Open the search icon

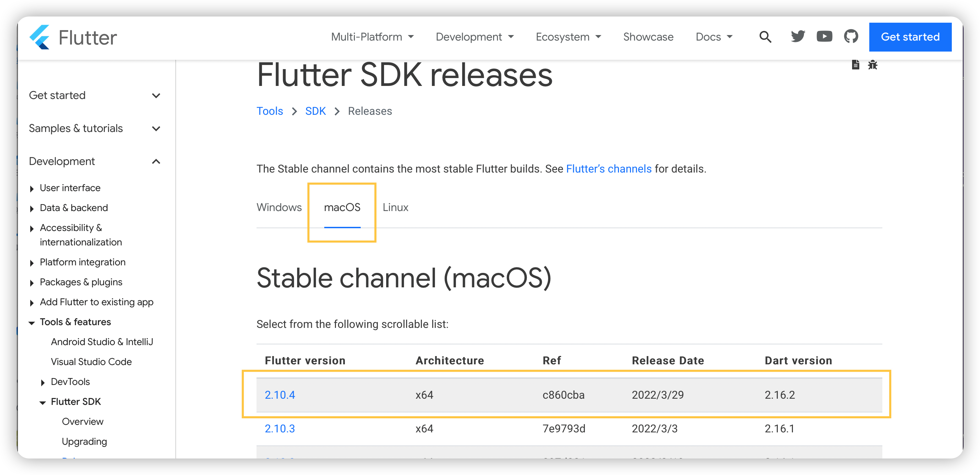click(765, 37)
